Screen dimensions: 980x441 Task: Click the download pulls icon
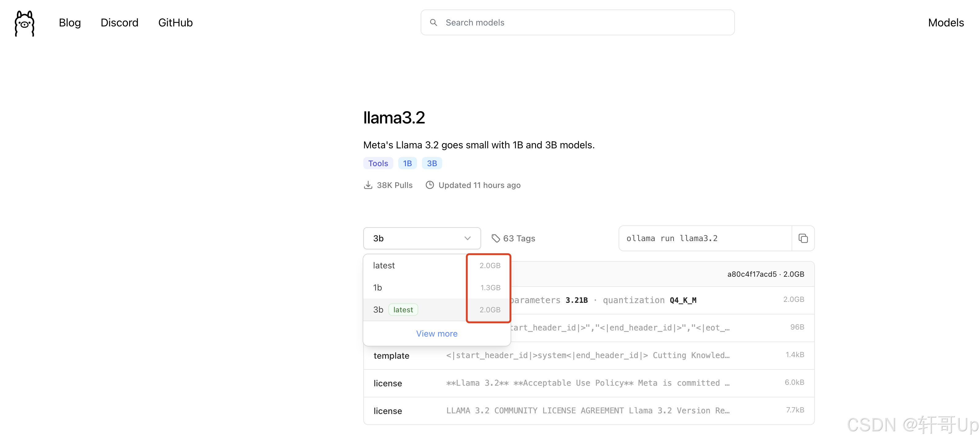368,185
